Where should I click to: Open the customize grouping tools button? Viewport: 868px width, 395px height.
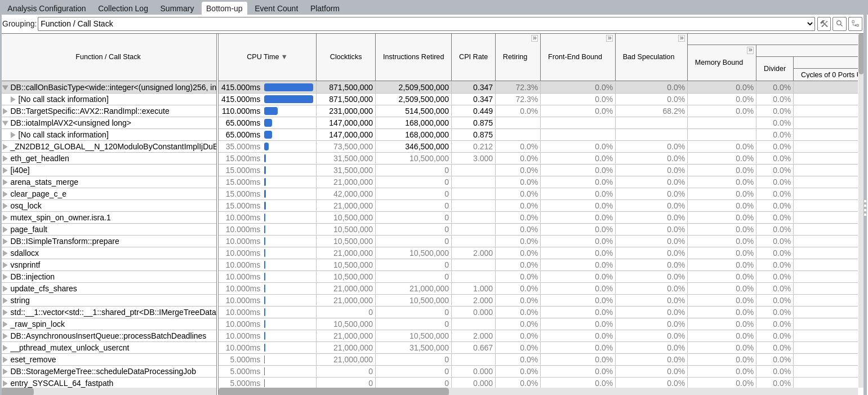coord(824,24)
